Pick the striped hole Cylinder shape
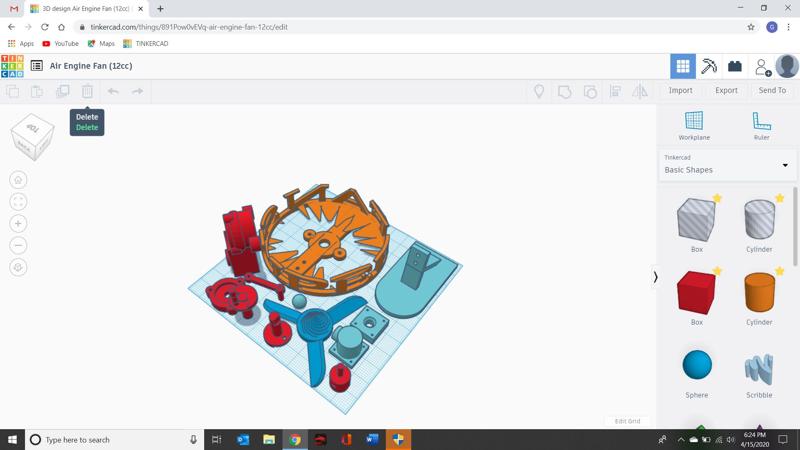This screenshot has height=450, width=800. 759,220
